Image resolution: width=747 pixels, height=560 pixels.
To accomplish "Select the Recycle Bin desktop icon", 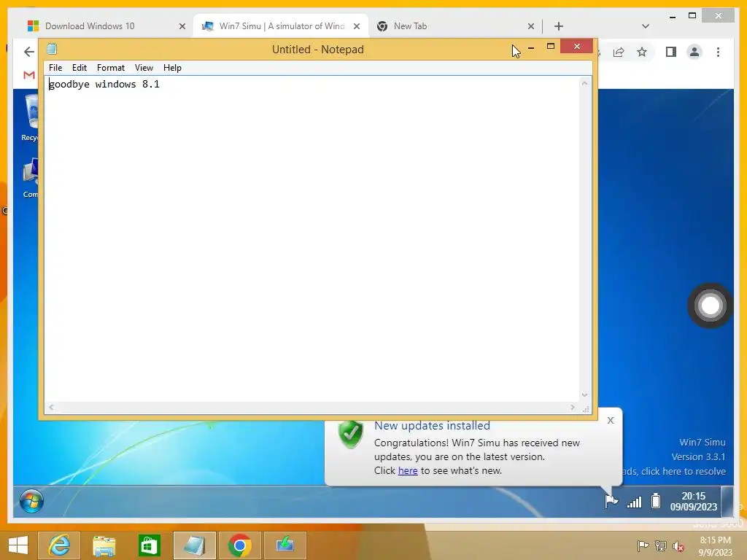I will pyautogui.click(x=29, y=118).
